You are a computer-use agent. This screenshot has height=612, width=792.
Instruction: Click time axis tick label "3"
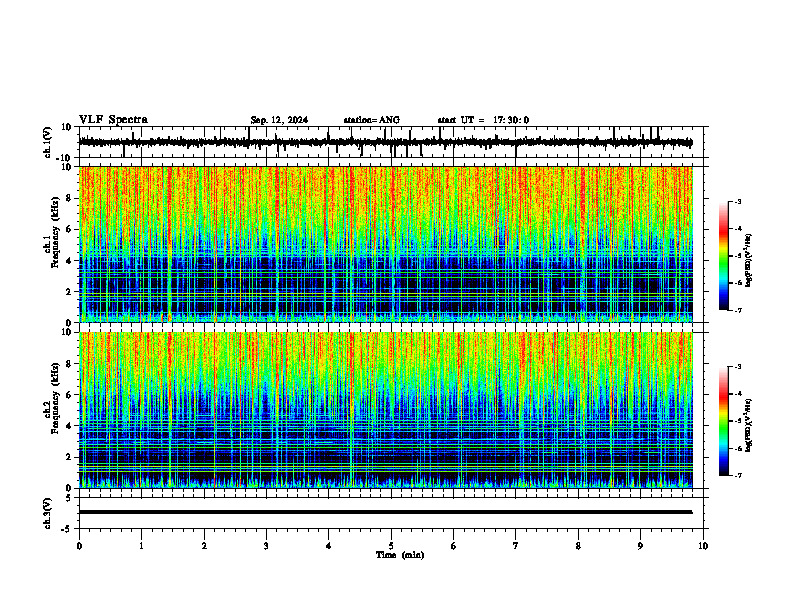266,546
